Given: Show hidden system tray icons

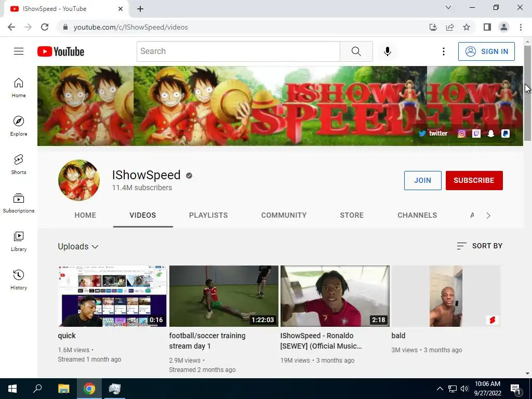Looking at the screenshot, I should 440,389.
